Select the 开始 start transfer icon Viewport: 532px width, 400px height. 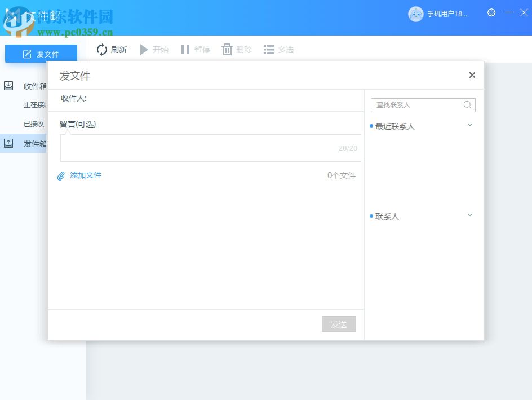coord(144,50)
